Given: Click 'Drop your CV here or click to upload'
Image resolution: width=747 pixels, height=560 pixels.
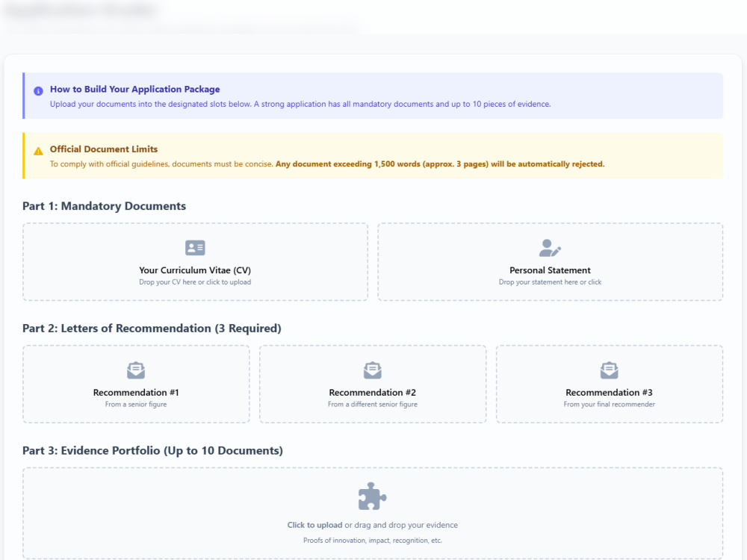Looking at the screenshot, I should tap(195, 282).
